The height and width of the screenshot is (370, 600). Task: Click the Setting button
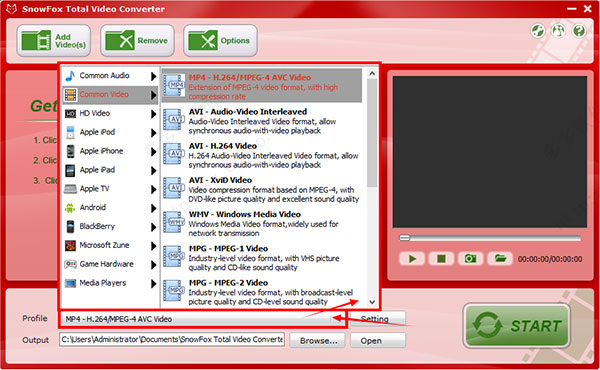[x=378, y=319]
